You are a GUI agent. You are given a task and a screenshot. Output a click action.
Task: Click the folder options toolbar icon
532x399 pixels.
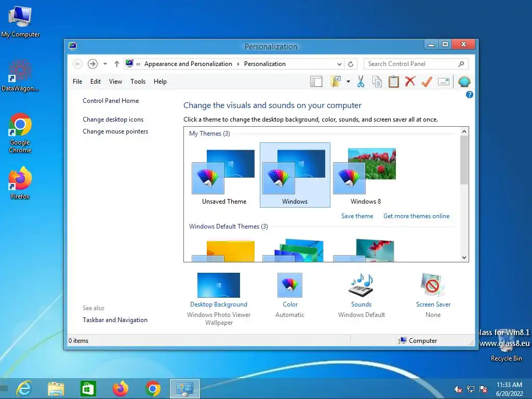(x=336, y=82)
